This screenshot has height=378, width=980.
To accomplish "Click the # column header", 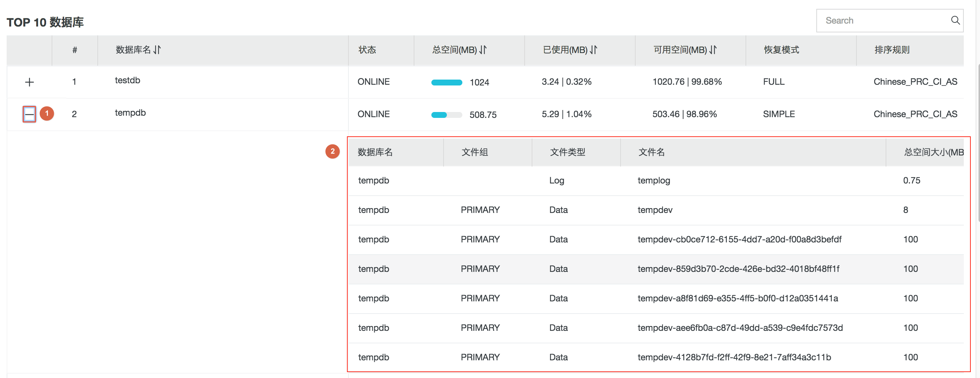I will coord(74,50).
